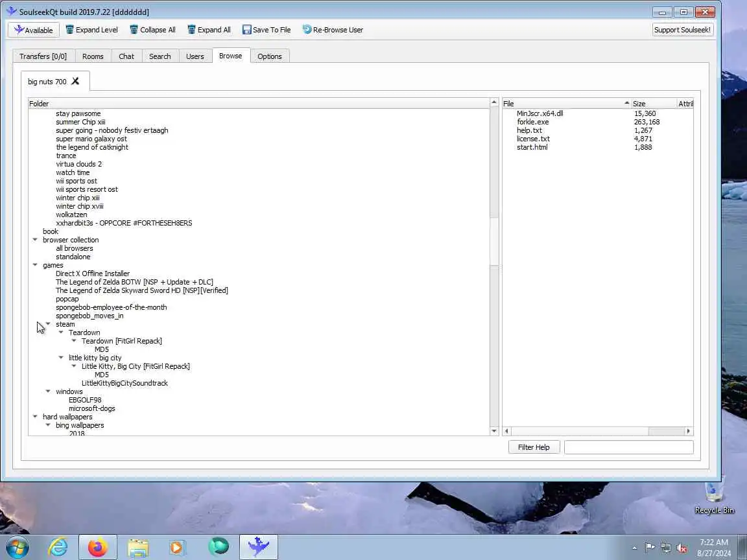Collapse the bing wallpapers folder arrow
Screen dimensions: 747x560
click(x=48, y=425)
